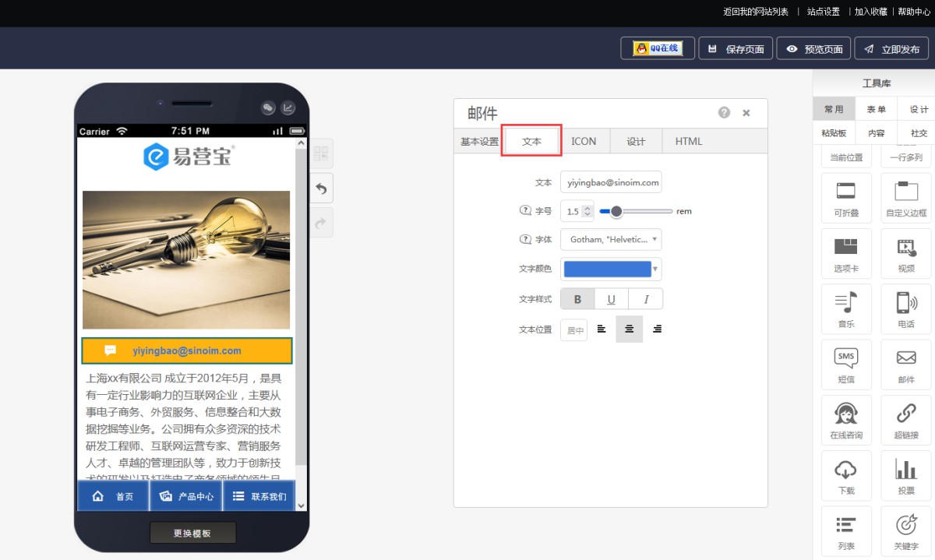Select the 社交 toolbox category

click(x=919, y=132)
